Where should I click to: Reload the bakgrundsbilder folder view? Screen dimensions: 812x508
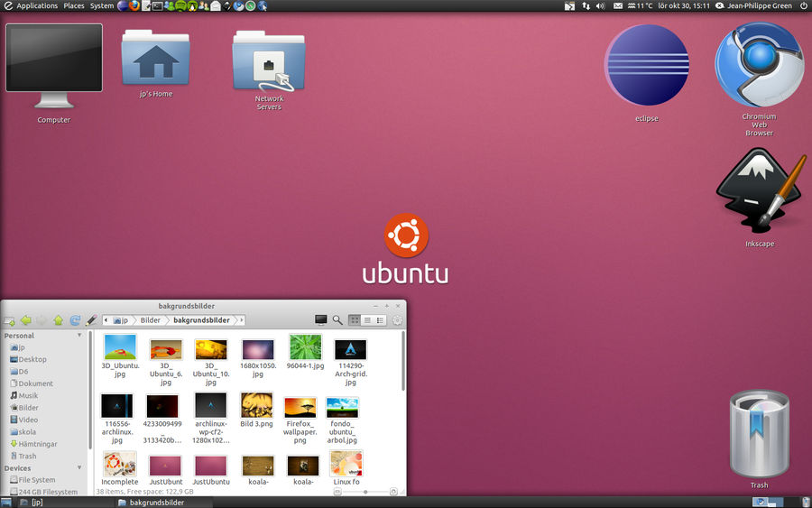pos(75,320)
